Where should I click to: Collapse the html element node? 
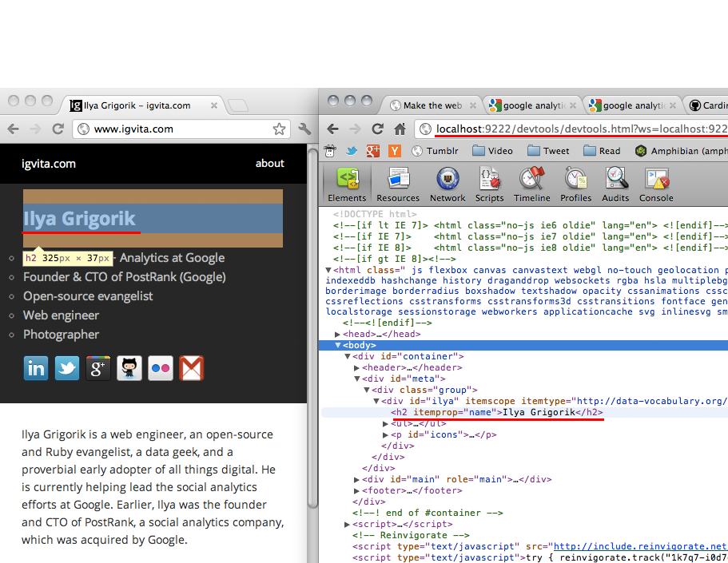pyautogui.click(x=328, y=270)
